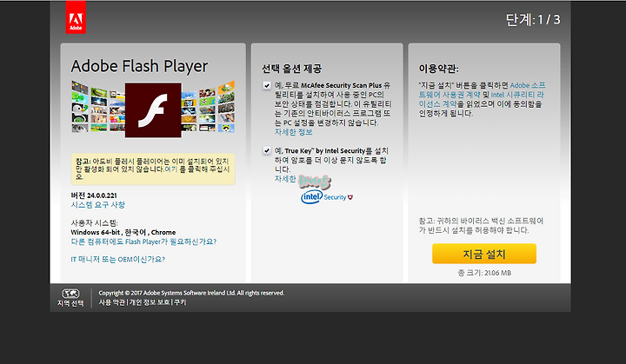626x364 pixels.
Task: Click the 'Windows 64-bit, 한국어, Chrome' text
Action: pos(123,232)
